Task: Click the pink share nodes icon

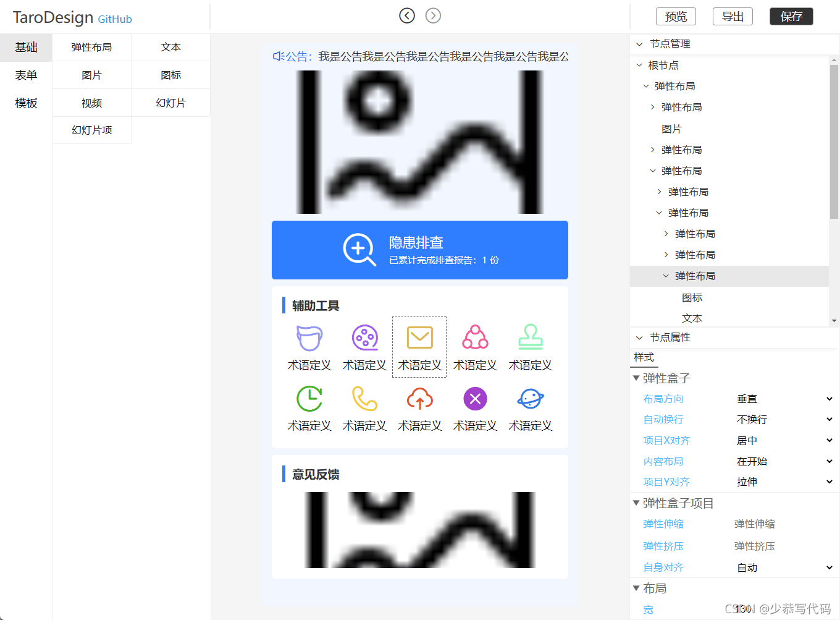Action: click(476, 338)
